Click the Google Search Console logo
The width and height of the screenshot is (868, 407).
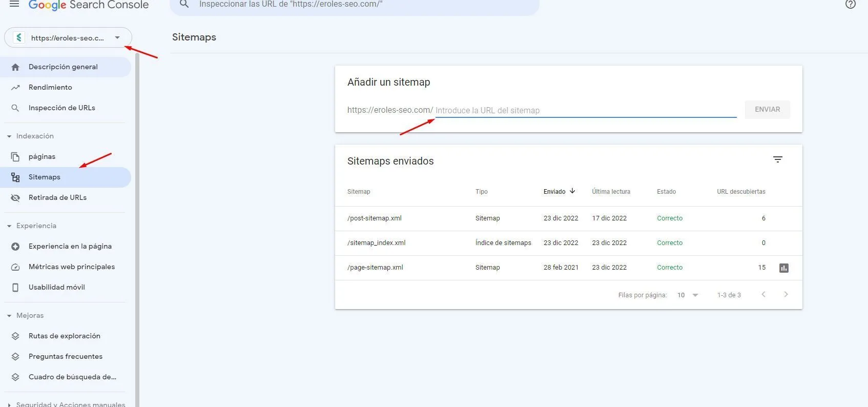coord(89,5)
